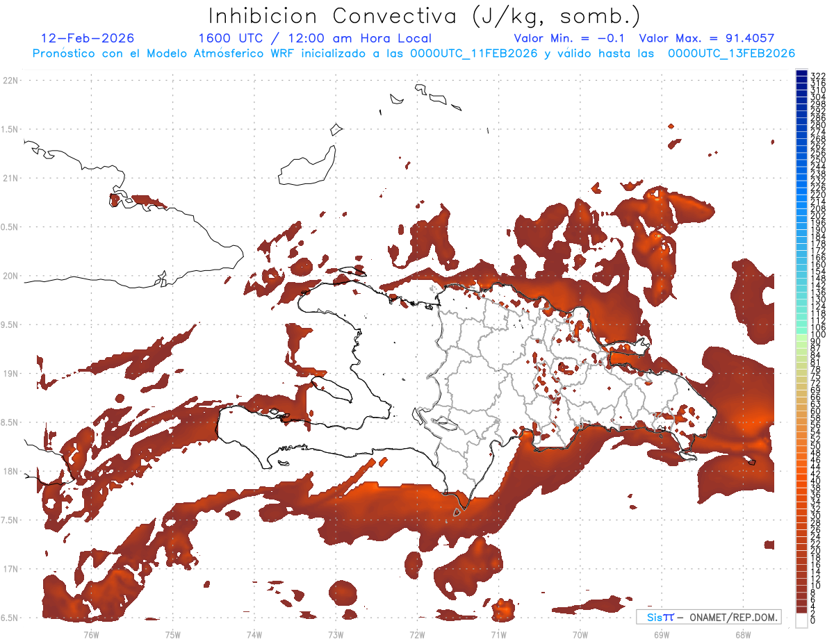This screenshot has height=644, width=834.
Task: Click the '69W' longitude label
Action: pos(661,634)
